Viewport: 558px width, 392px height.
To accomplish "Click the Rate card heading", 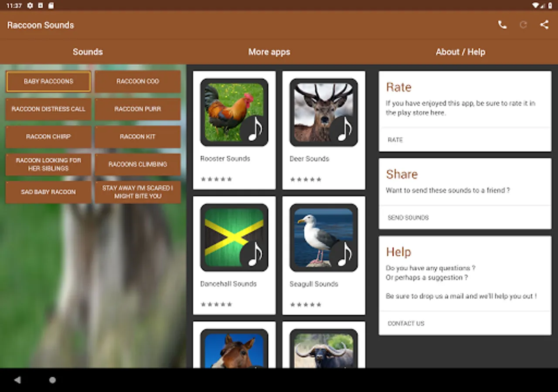I will point(398,87).
